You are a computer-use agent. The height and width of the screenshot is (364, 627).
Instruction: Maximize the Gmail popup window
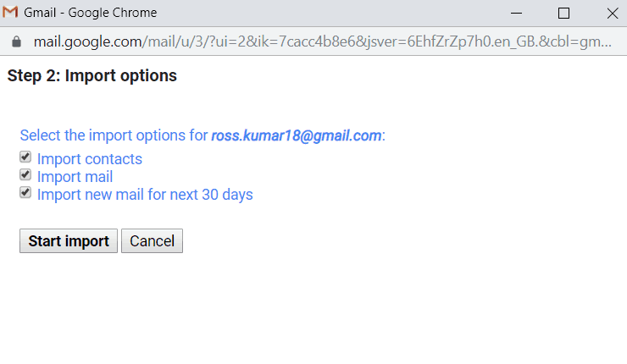563,14
